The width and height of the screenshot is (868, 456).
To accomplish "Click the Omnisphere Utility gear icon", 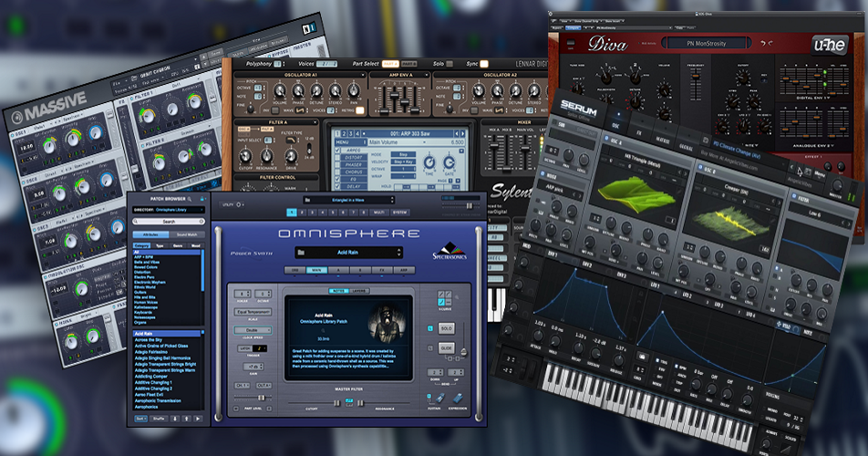I will (x=239, y=205).
